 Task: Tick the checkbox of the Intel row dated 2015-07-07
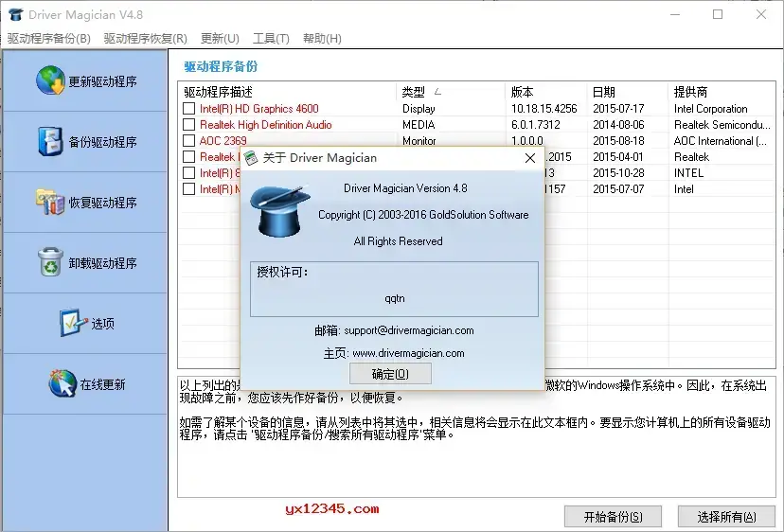(189, 188)
